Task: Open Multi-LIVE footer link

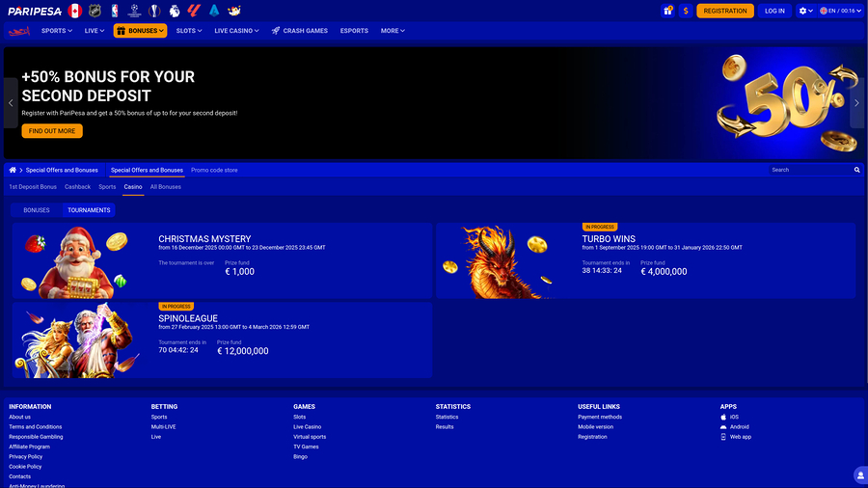Action: [163, 427]
